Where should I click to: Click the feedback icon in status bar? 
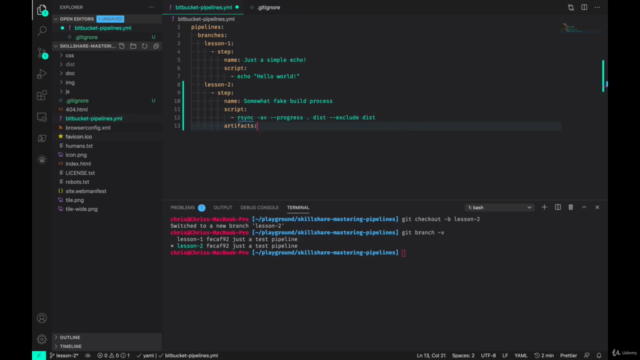click(587, 356)
